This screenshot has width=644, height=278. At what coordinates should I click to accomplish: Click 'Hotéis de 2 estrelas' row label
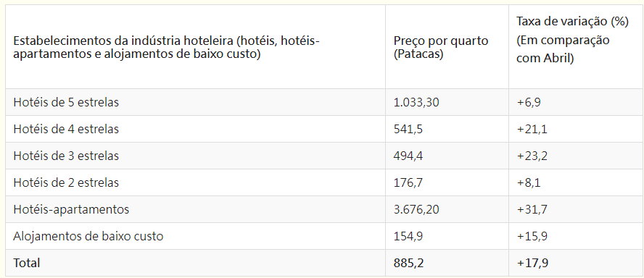66,182
